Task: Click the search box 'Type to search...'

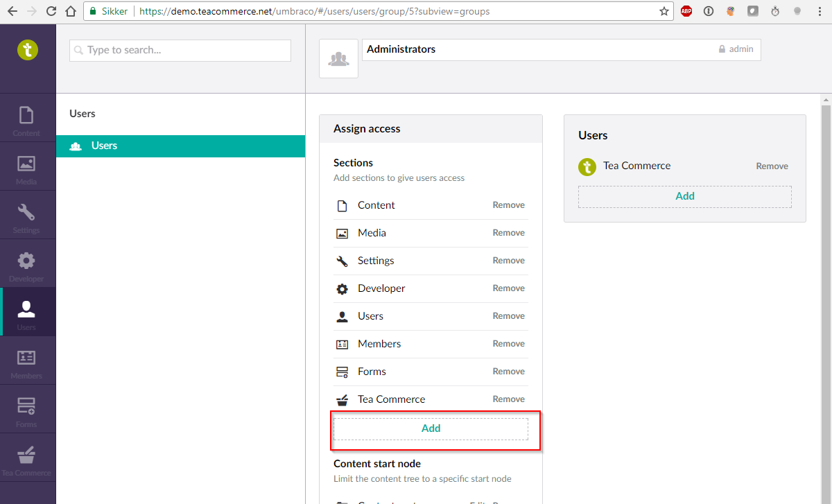Action: pos(180,50)
